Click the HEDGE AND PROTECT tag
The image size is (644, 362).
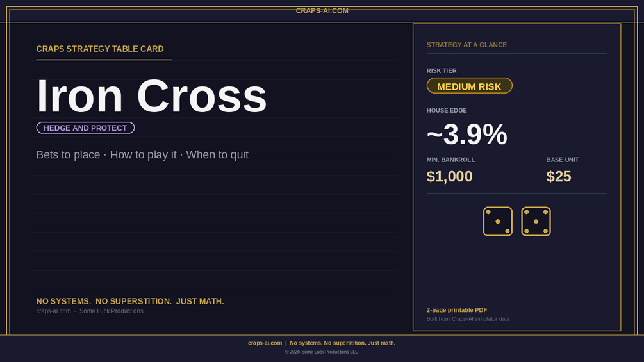point(85,128)
